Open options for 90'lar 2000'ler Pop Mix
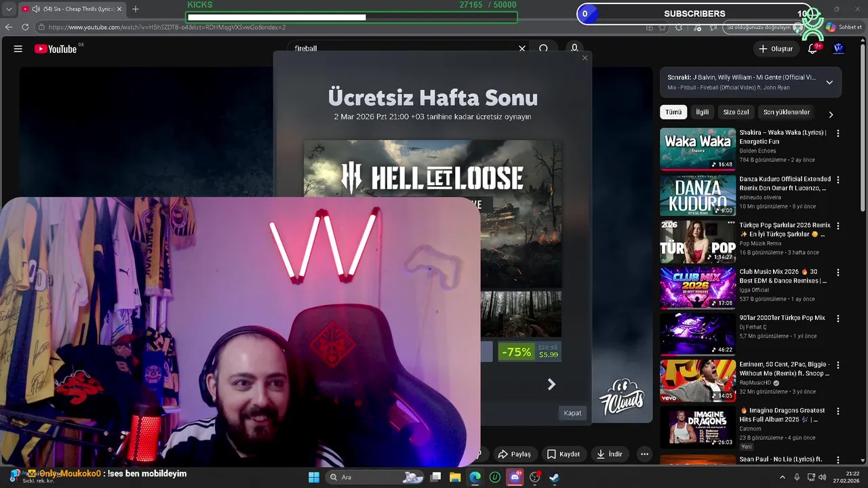This screenshot has width=868, height=488. coord(838,319)
